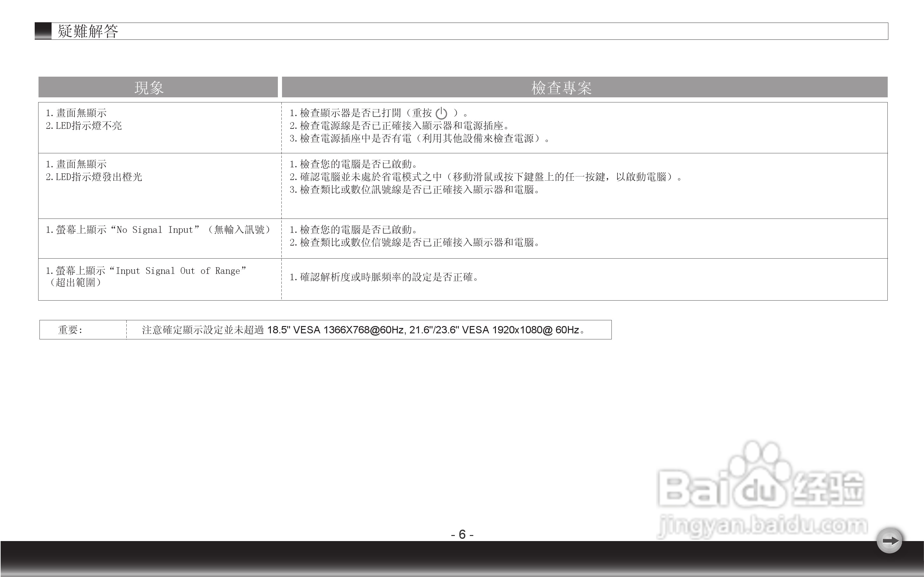Click the 現象 column header
Viewport: 924px width, 577px height.
point(149,88)
